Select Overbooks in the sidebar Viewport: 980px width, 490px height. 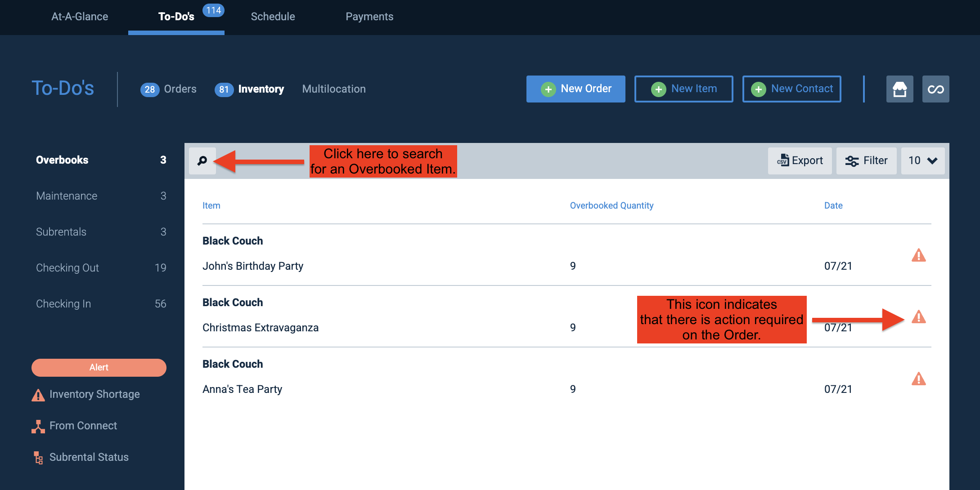coord(101,160)
